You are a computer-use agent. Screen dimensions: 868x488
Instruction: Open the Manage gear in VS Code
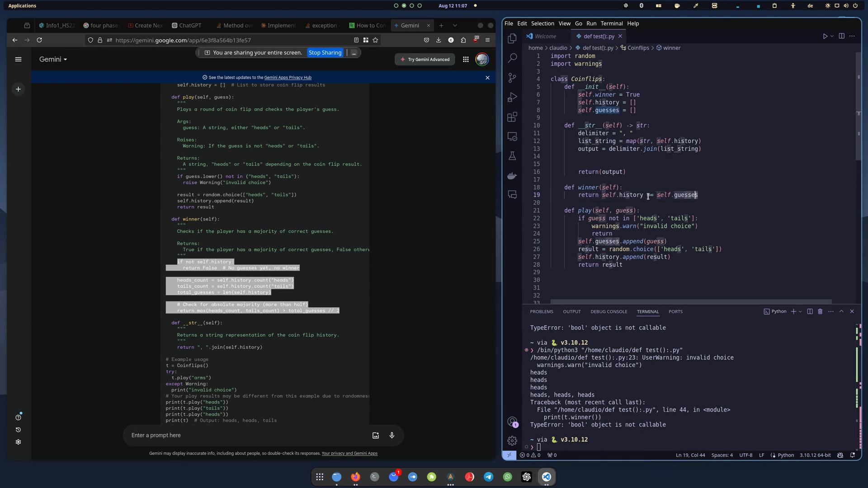click(512, 440)
